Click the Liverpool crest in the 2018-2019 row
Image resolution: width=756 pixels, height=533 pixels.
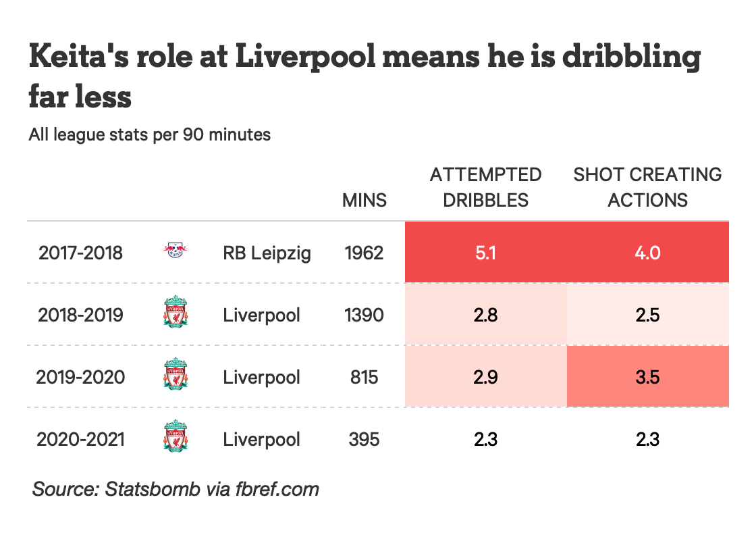click(175, 314)
